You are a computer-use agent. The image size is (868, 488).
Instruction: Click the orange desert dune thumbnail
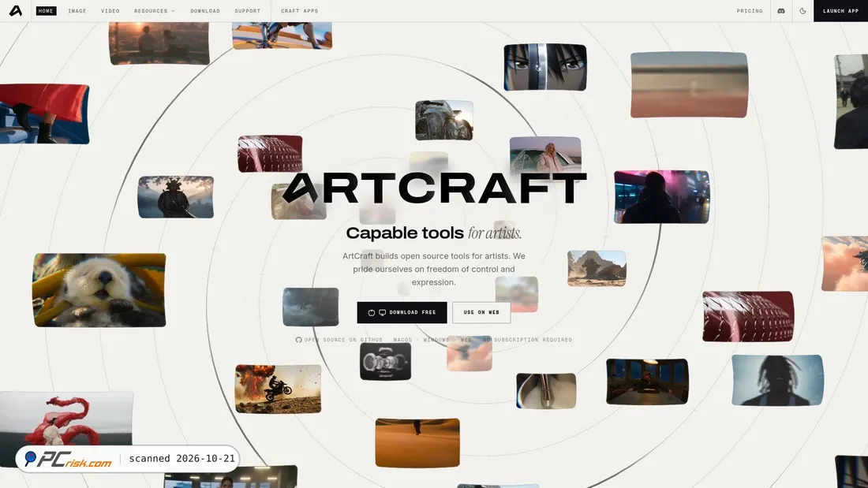[x=417, y=442]
